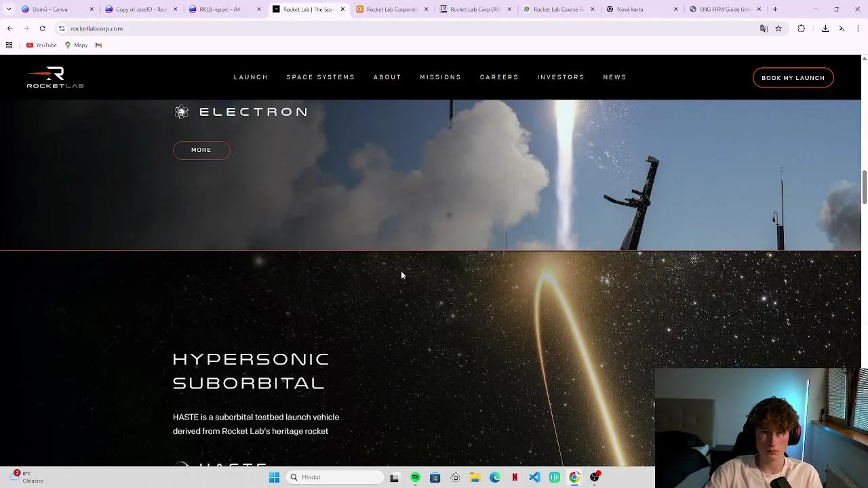Image resolution: width=868 pixels, height=488 pixels.
Task: Click the ELECTRON heading text
Action: tap(254, 112)
